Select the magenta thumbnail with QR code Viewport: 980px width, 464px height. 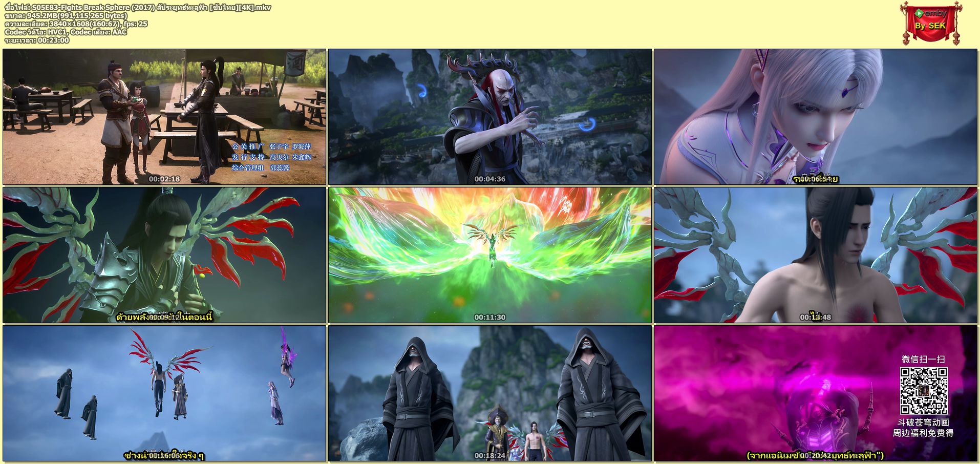816,393
